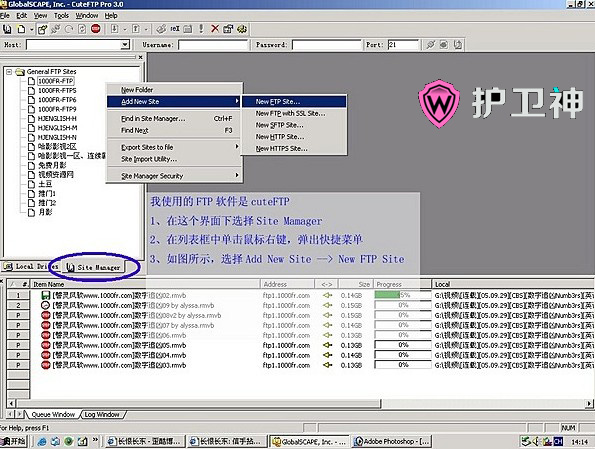Click Progress bar of first queue item
595x449 pixels.
click(x=403, y=295)
